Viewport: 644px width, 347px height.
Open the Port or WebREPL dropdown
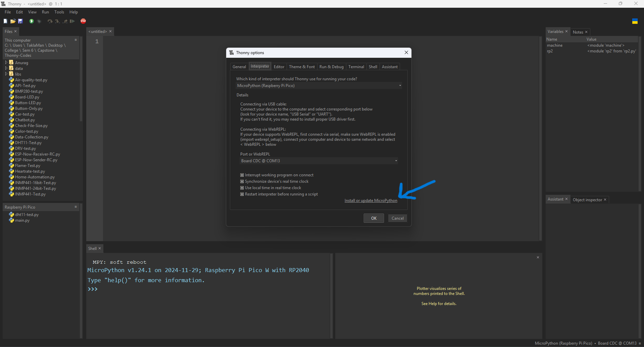click(x=319, y=161)
